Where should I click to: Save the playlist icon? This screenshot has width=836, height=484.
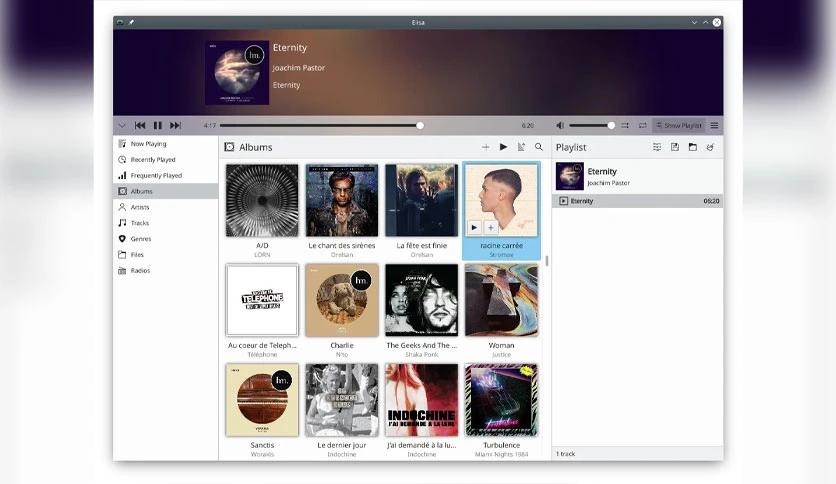pyautogui.click(x=675, y=147)
